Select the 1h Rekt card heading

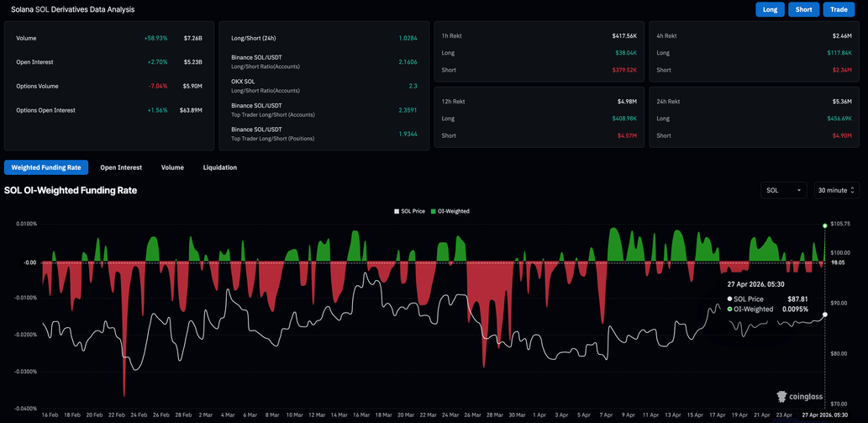[x=451, y=36]
